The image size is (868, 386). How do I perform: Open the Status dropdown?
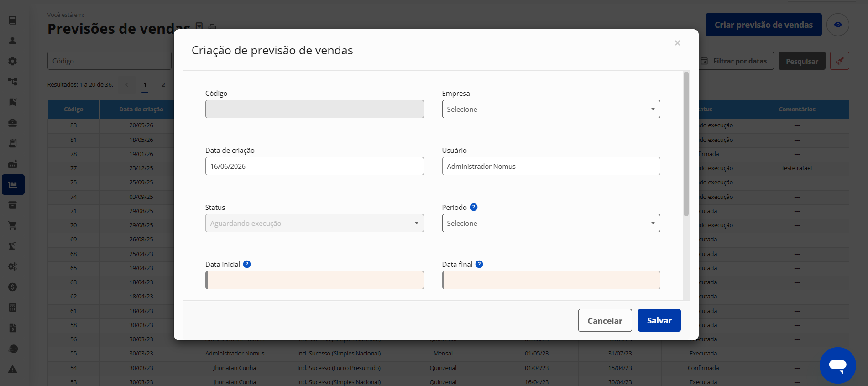point(314,223)
